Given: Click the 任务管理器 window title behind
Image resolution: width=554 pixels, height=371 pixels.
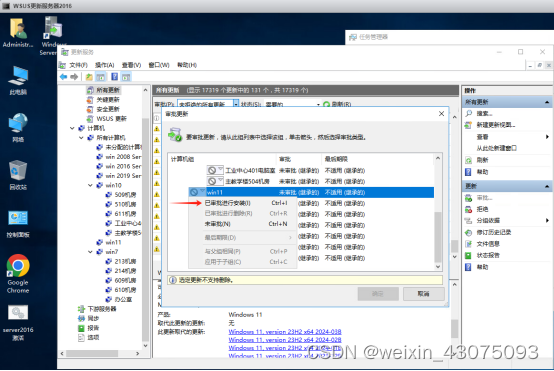Looking at the screenshot, I should [373, 37].
